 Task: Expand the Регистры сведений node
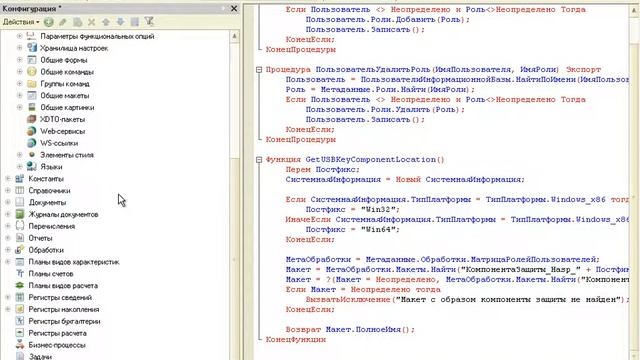coord(7,297)
